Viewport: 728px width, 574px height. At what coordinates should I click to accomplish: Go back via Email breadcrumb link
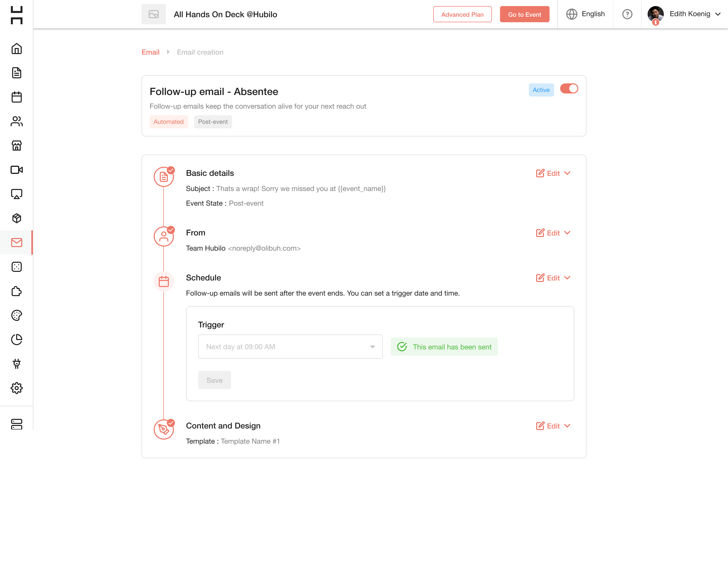pos(150,52)
